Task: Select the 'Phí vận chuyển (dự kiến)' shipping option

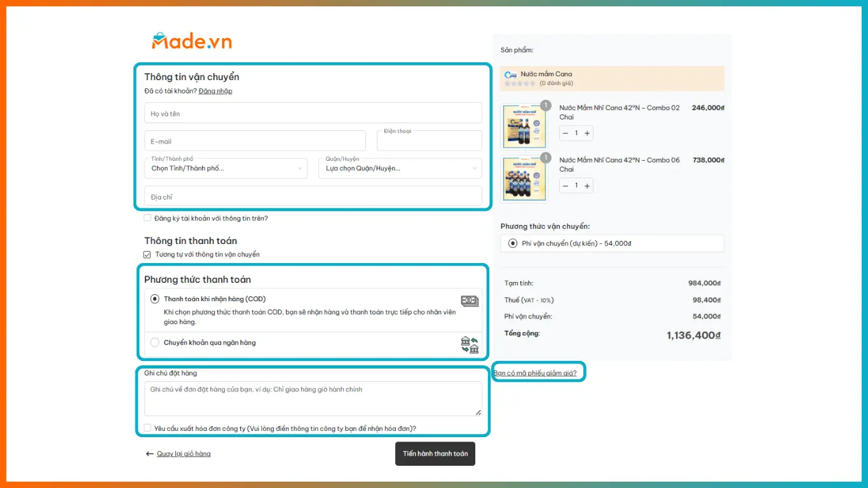Action: (513, 243)
